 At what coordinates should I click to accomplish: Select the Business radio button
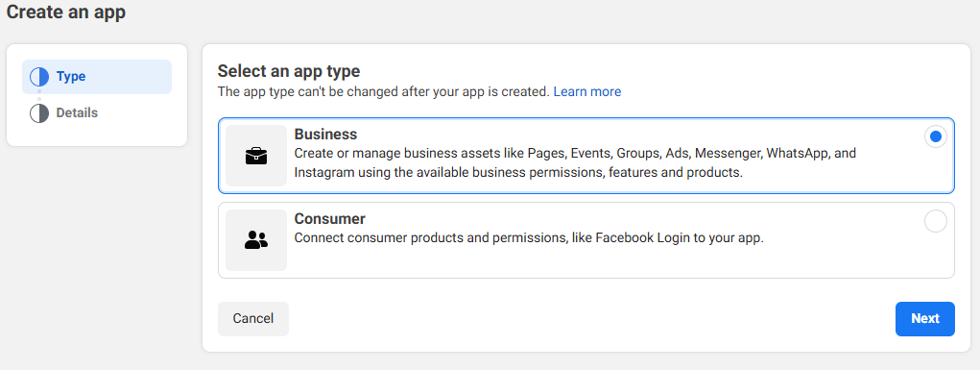click(x=936, y=137)
